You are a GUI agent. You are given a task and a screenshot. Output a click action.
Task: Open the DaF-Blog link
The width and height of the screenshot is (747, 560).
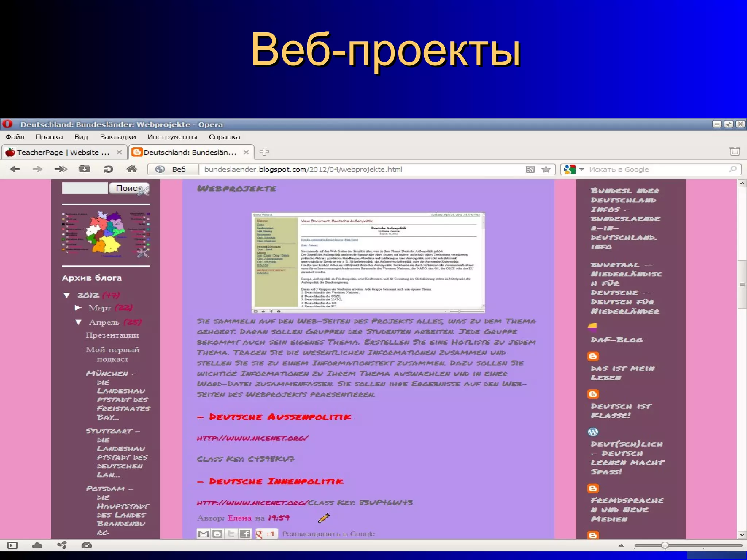coord(617,340)
